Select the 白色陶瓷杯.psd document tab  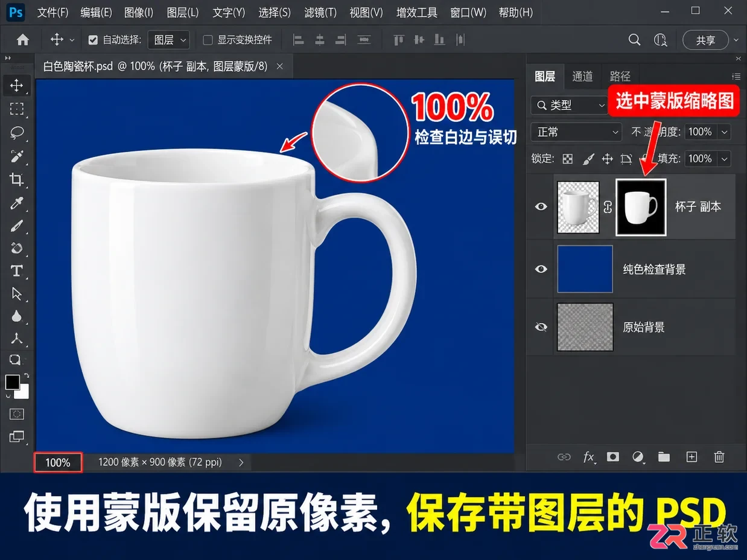tap(155, 66)
